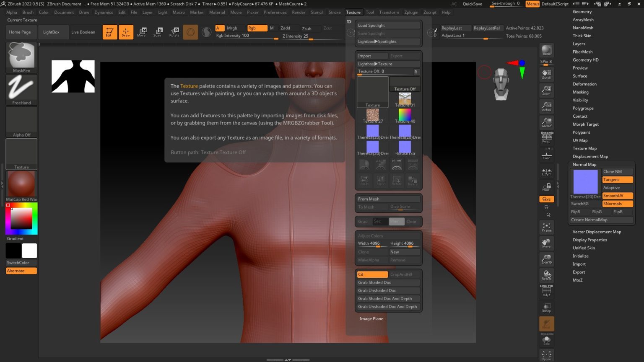Select the Move tool in top shelf
This screenshot has width=644, height=362.
click(x=142, y=32)
